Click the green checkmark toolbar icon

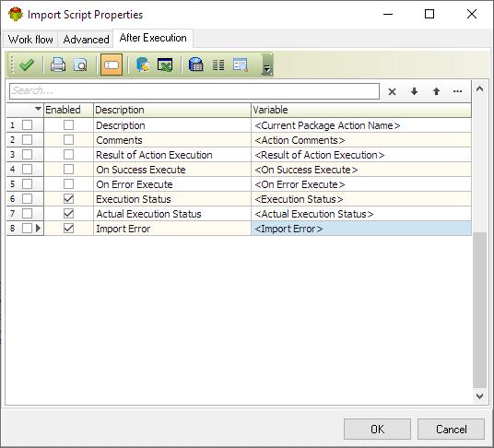(x=27, y=65)
